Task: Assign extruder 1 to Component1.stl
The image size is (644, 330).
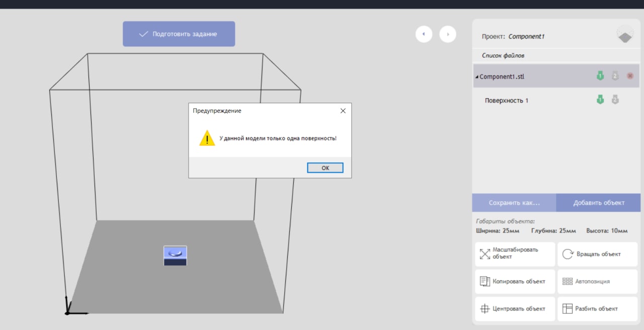Action: pyautogui.click(x=600, y=76)
